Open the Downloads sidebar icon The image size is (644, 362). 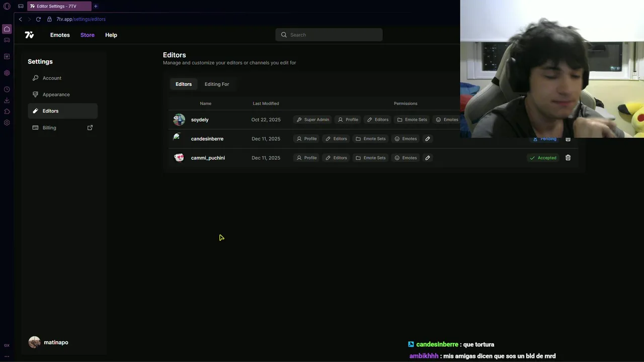(7, 101)
